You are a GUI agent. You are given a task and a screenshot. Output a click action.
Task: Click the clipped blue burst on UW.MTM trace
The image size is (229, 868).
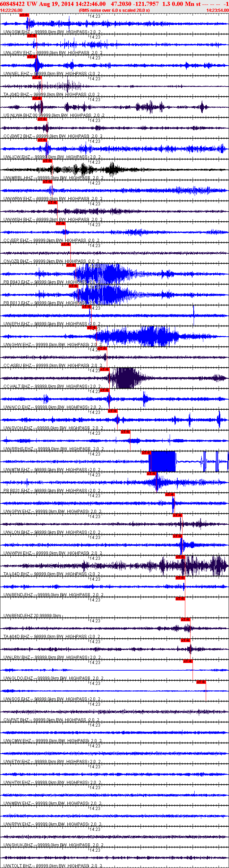click(162, 461)
